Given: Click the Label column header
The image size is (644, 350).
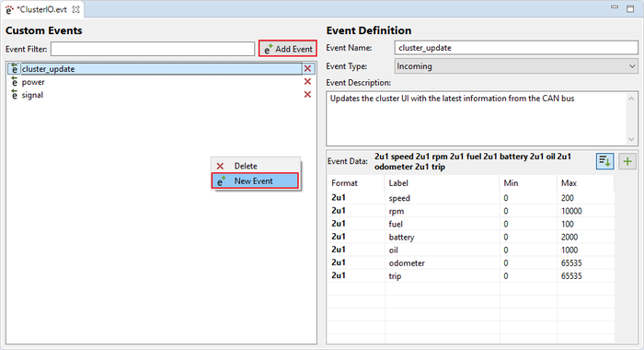Looking at the screenshot, I should pyautogui.click(x=443, y=183).
